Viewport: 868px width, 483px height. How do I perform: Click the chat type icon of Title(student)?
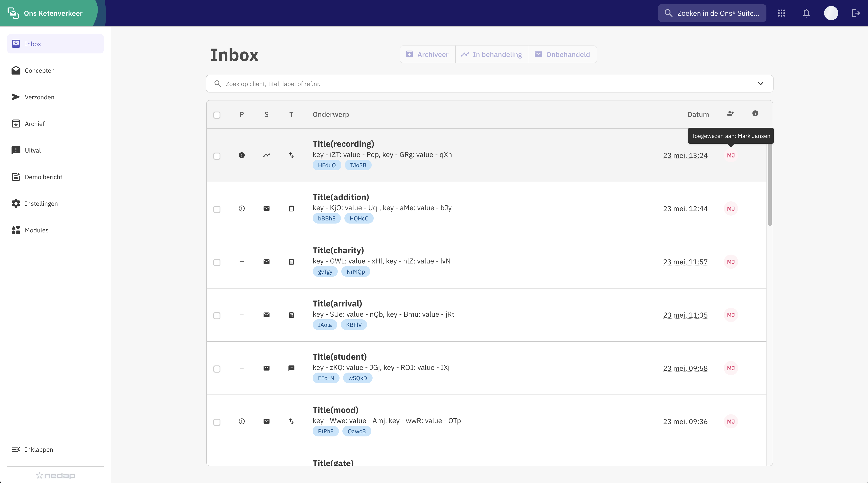tap(291, 368)
